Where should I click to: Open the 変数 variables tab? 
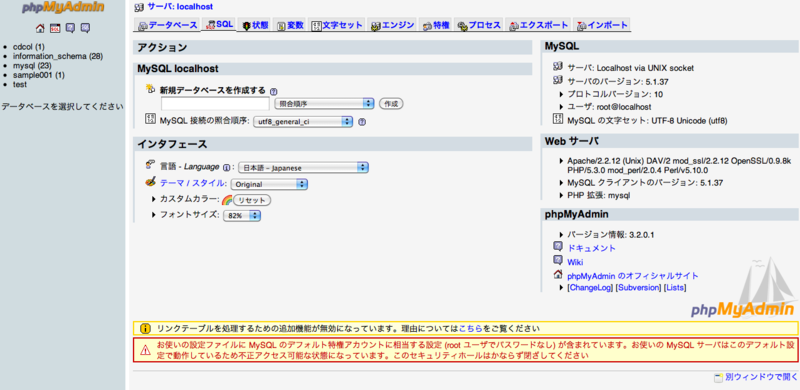pos(290,25)
